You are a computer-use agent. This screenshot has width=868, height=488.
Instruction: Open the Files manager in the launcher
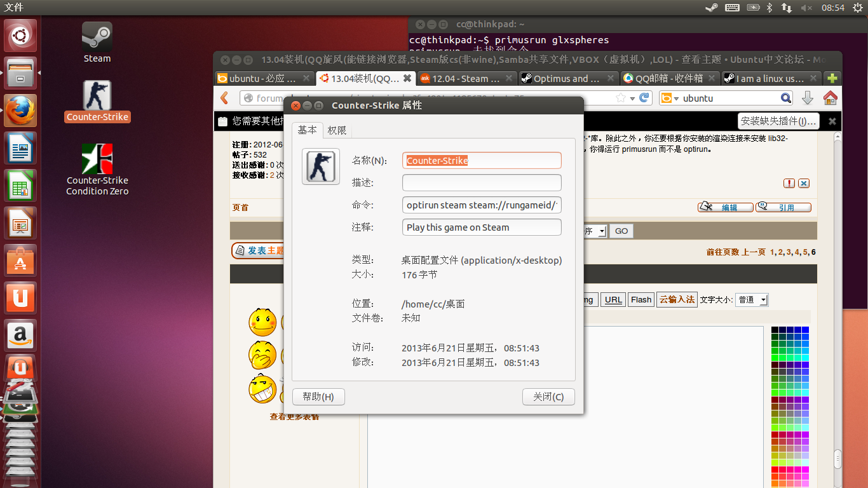[21, 73]
